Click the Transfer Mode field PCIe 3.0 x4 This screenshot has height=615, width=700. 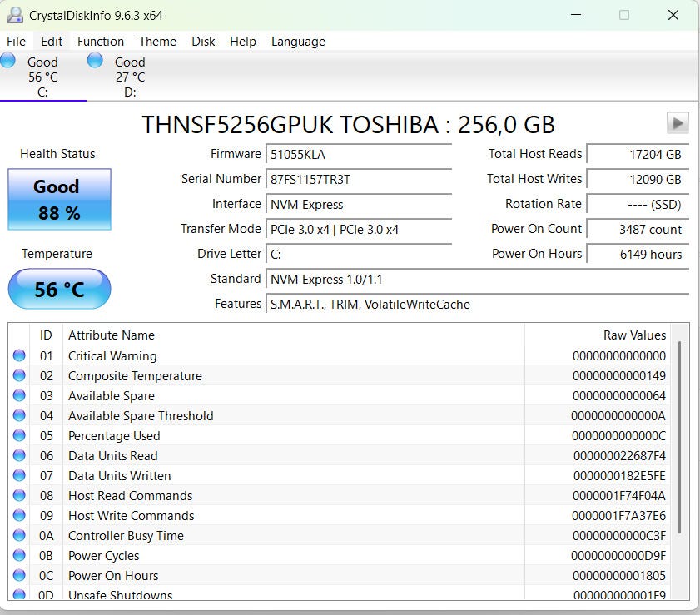coord(359,230)
